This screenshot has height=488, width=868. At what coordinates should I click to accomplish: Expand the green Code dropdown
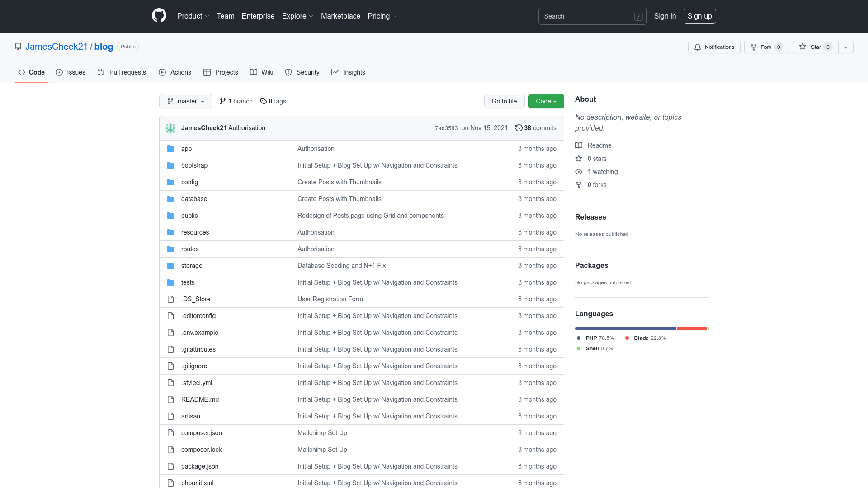(546, 101)
